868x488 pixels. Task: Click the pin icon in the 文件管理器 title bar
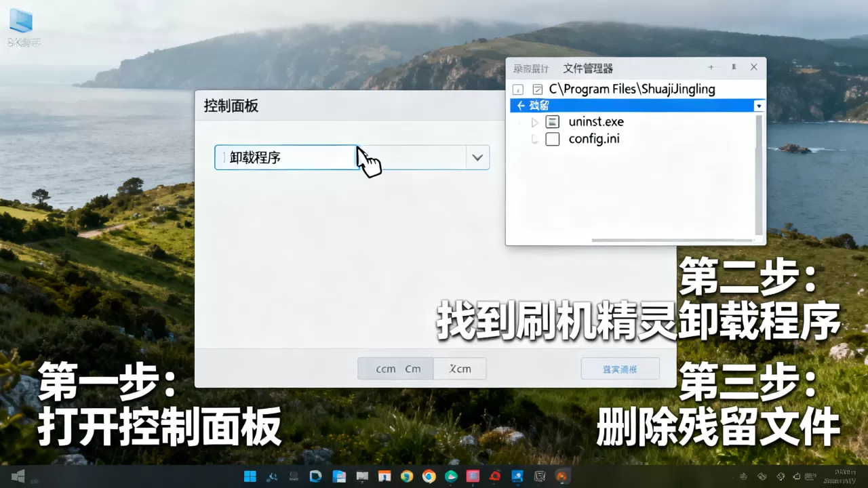(733, 68)
